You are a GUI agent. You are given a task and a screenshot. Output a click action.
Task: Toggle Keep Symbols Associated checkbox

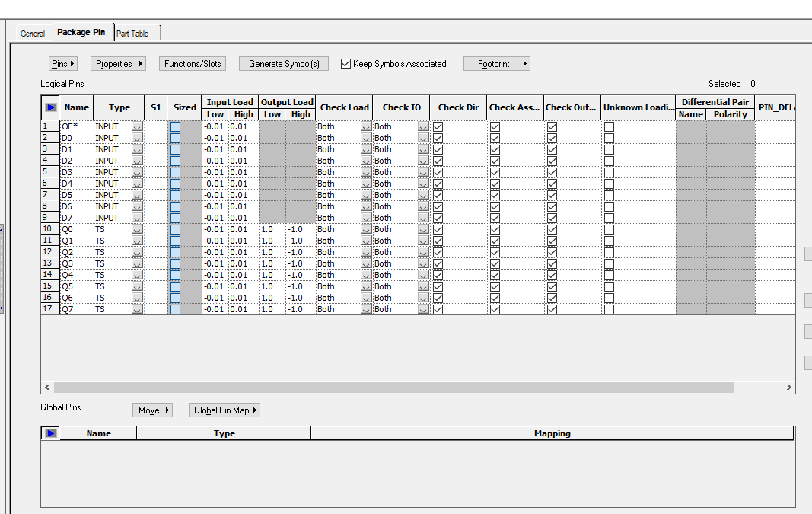click(346, 64)
